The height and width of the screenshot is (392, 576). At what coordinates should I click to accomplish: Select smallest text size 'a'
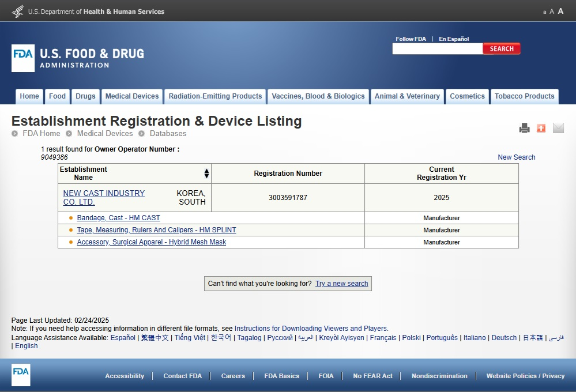click(544, 12)
